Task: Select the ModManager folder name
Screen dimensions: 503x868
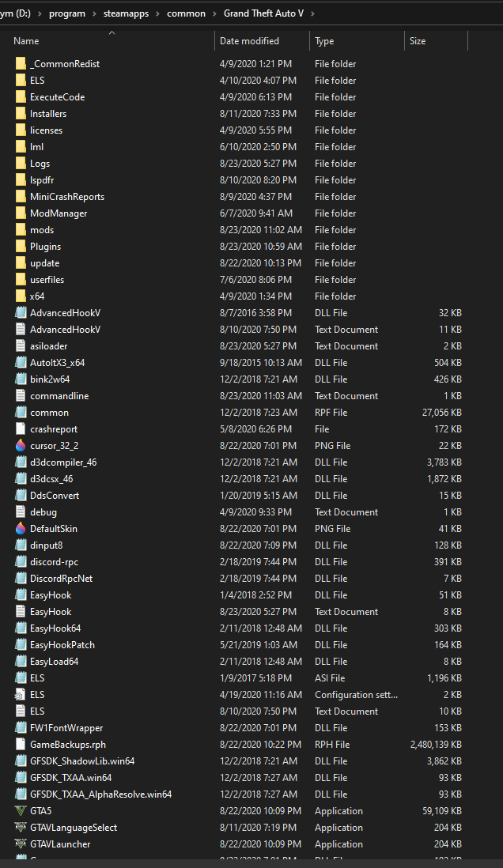Action: tap(59, 213)
